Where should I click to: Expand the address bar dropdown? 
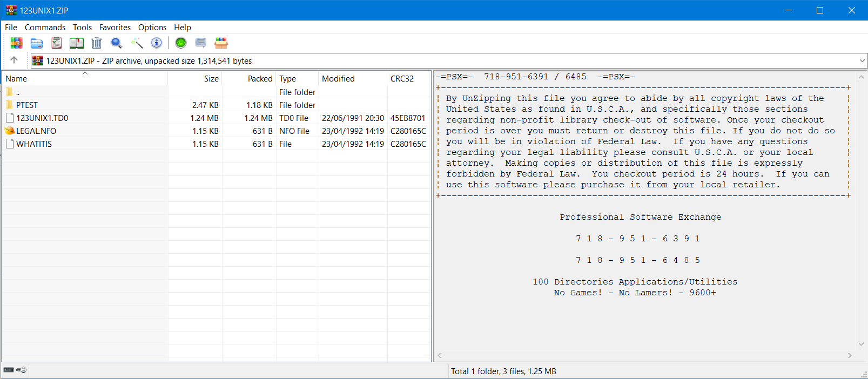(862, 60)
